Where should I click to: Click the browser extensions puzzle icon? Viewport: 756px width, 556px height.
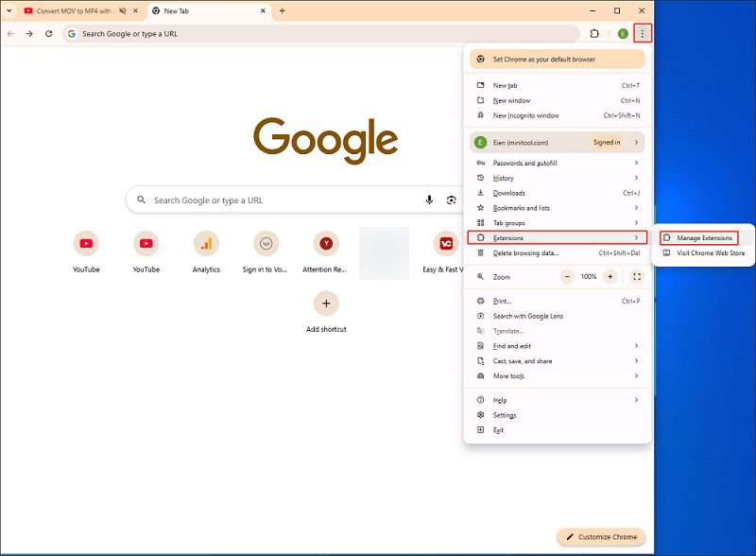594,33
